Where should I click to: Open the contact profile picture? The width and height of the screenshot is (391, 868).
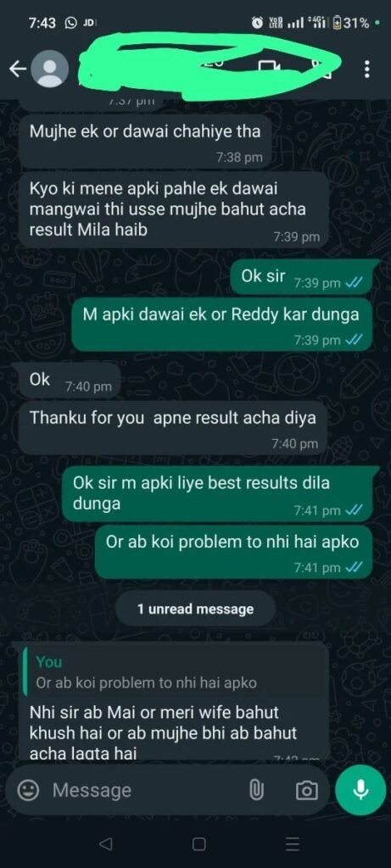pos(49,70)
